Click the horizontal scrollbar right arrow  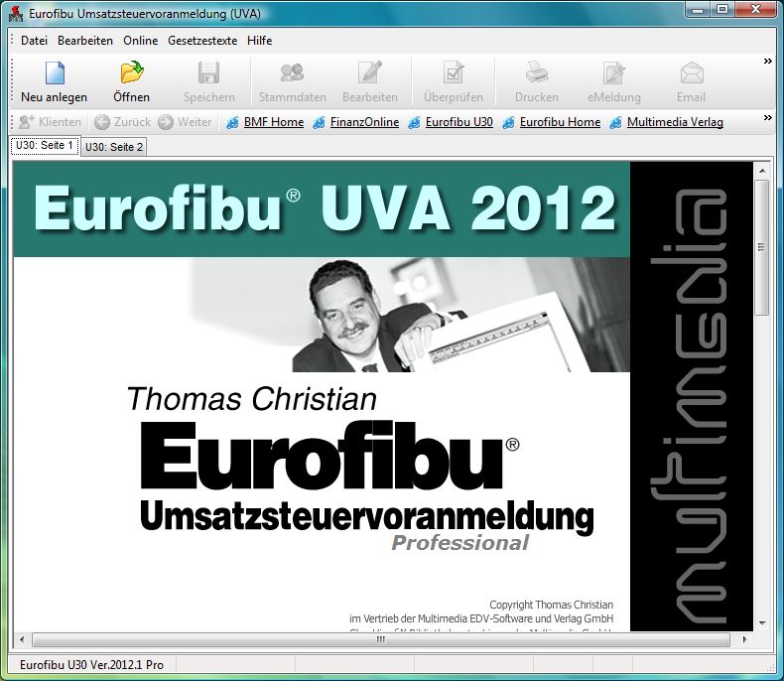click(744, 639)
